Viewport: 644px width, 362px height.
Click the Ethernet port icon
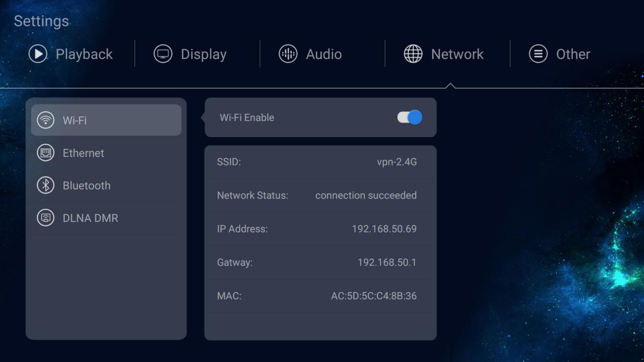click(x=46, y=153)
